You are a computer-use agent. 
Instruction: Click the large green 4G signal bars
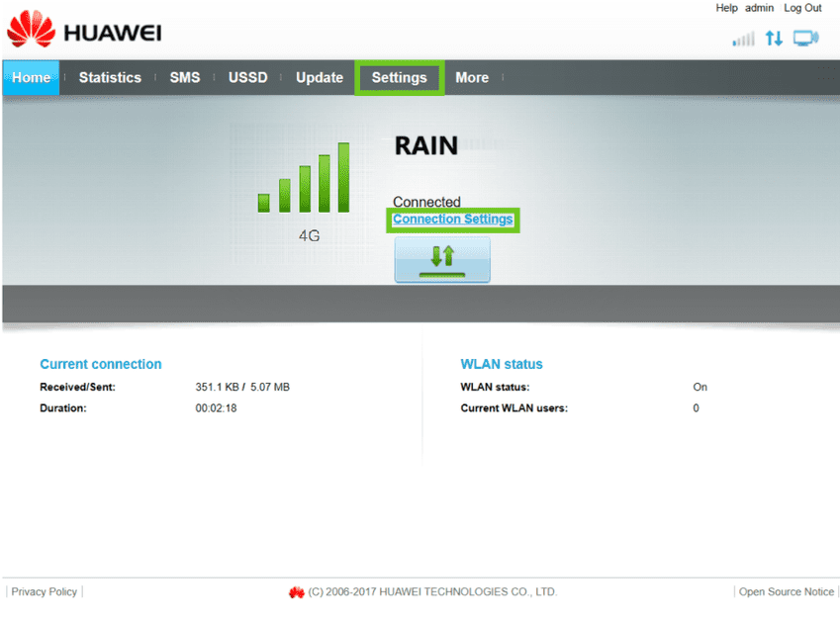(304, 178)
